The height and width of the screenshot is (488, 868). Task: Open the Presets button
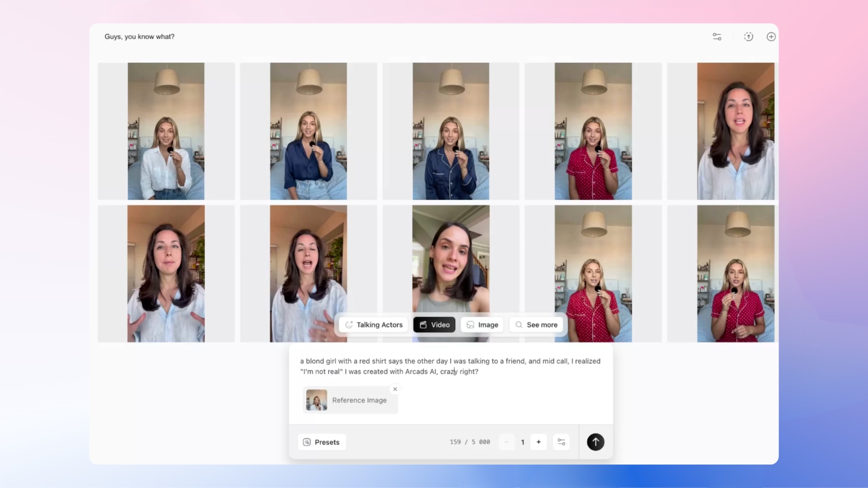click(x=322, y=442)
